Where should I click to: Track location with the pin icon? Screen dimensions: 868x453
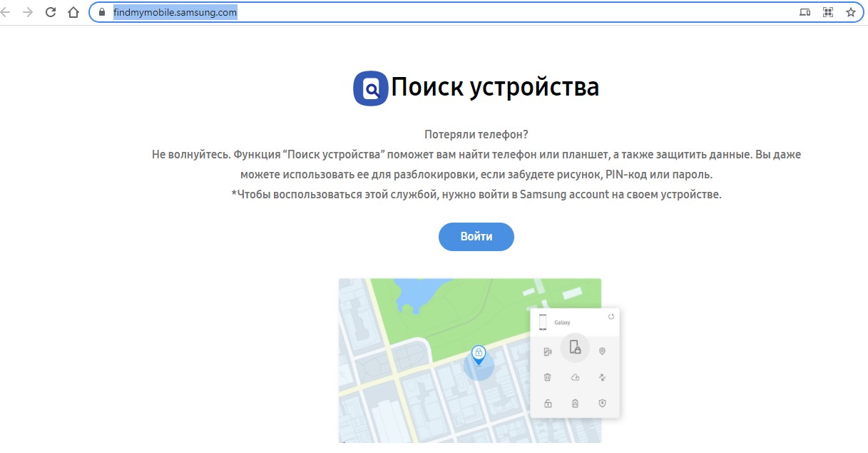point(602,351)
